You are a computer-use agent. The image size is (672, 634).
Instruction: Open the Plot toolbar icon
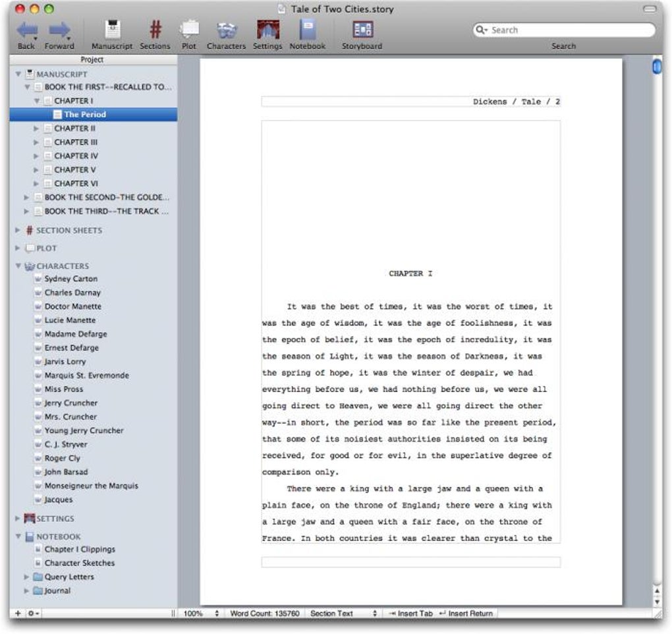pos(189,30)
